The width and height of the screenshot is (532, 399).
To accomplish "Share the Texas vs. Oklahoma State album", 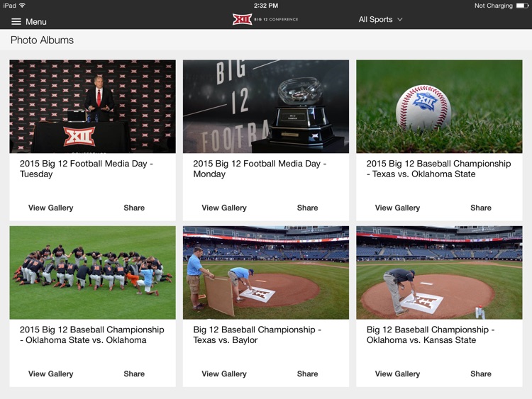I will pyautogui.click(x=481, y=208).
